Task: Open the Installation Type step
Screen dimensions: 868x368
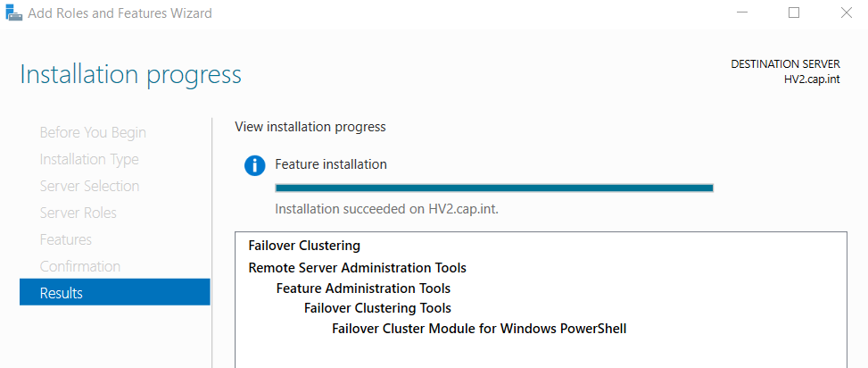Action: pos(89,160)
